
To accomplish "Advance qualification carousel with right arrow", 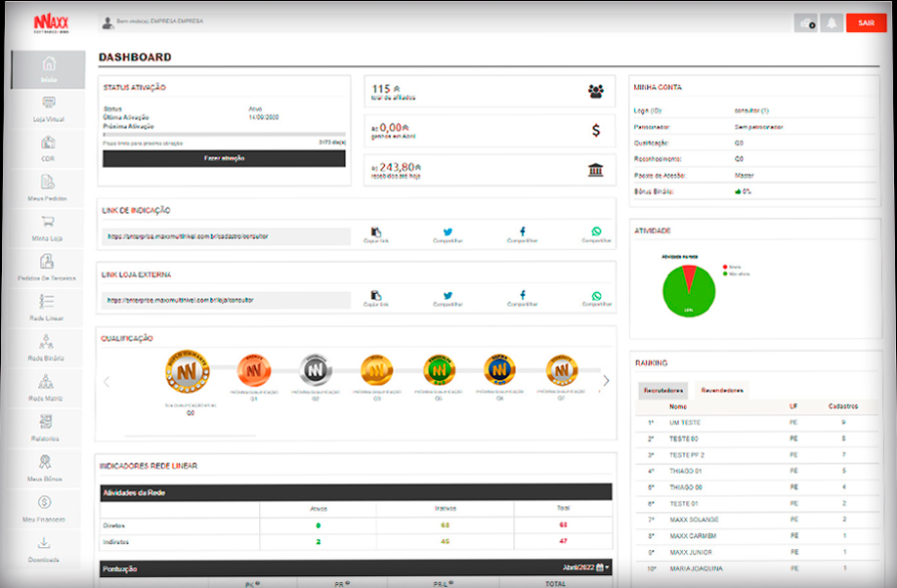I will tap(606, 381).
